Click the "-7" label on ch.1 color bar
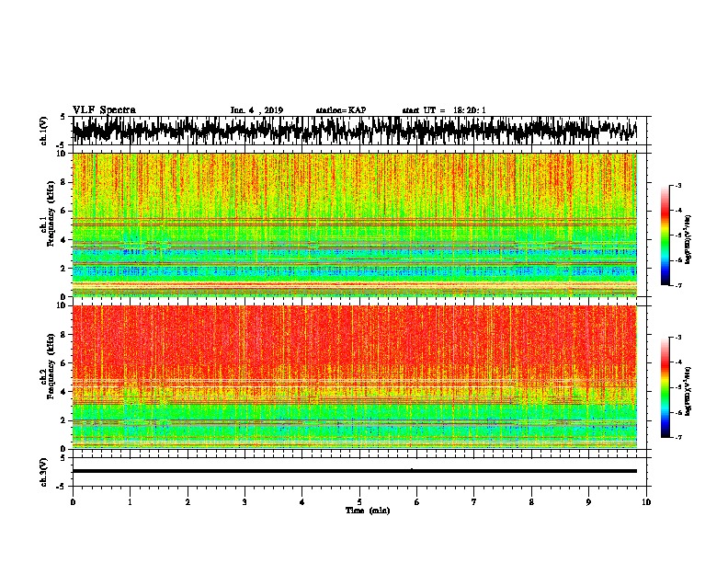This screenshot has height=563, width=728. [677, 285]
